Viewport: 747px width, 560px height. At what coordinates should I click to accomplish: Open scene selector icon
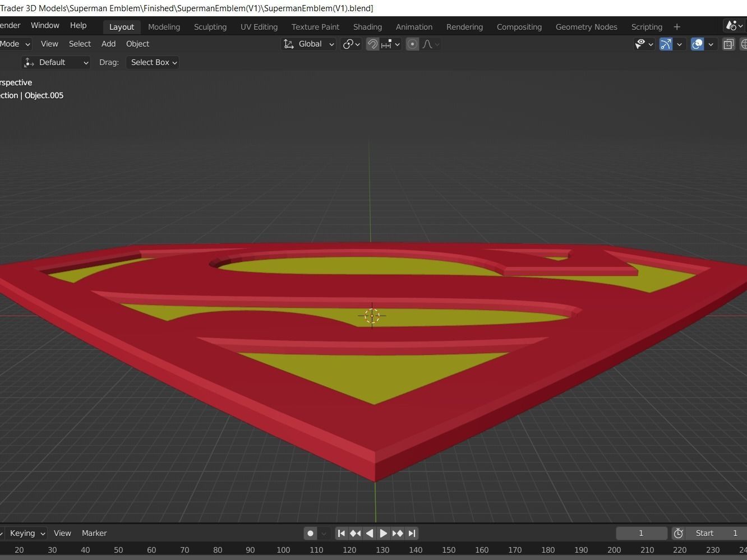pos(734,26)
